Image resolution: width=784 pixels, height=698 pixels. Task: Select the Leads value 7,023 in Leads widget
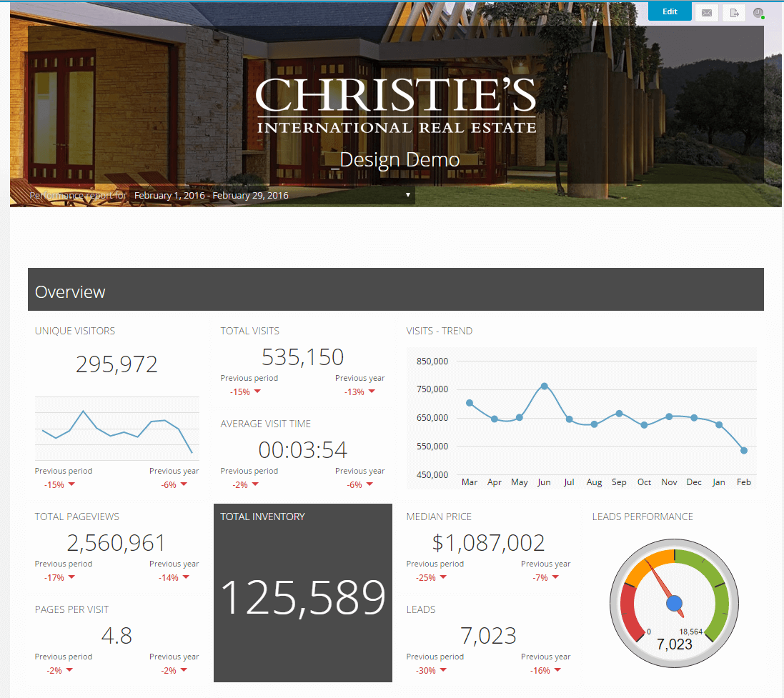(488, 636)
